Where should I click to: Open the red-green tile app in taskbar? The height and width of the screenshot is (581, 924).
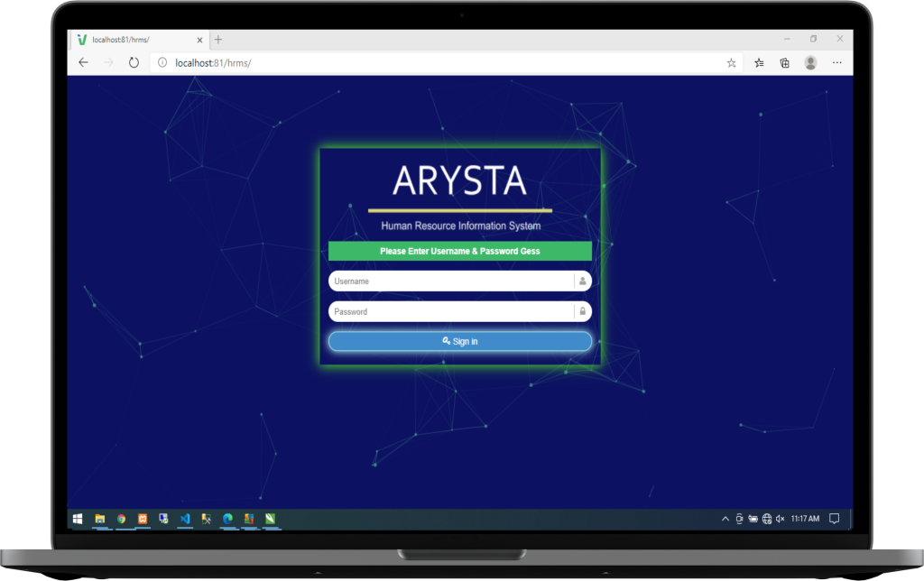click(x=249, y=519)
